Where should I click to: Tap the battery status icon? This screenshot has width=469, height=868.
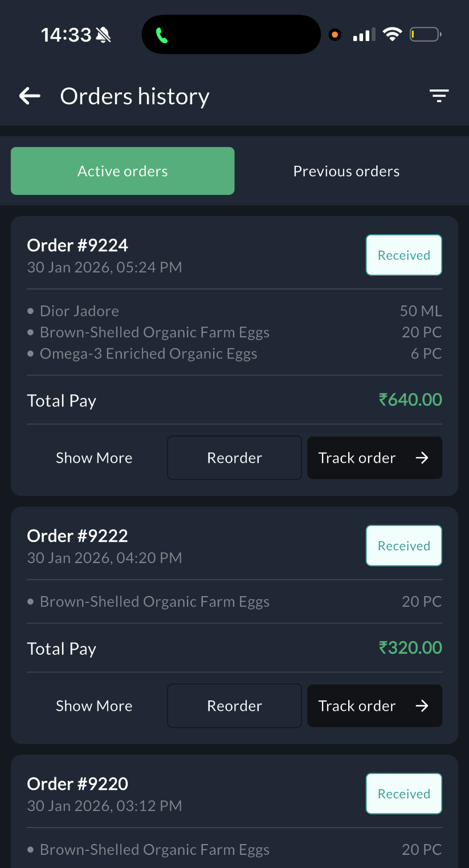425,35
